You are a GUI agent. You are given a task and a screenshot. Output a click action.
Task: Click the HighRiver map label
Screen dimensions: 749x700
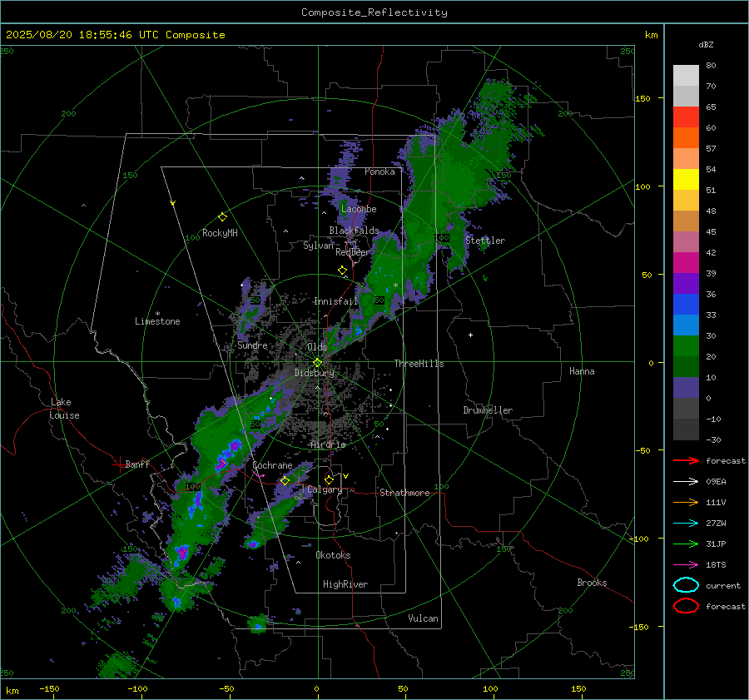345,584
